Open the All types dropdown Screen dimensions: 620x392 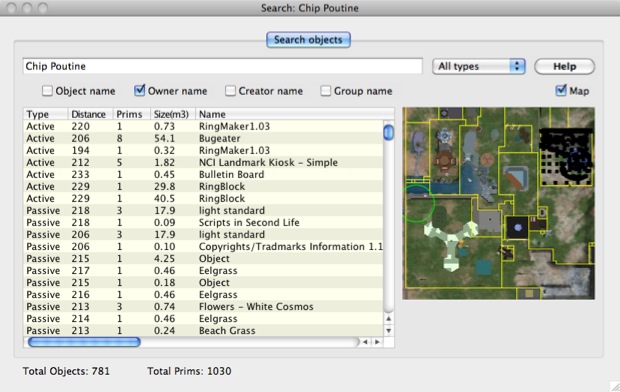pyautogui.click(x=478, y=66)
